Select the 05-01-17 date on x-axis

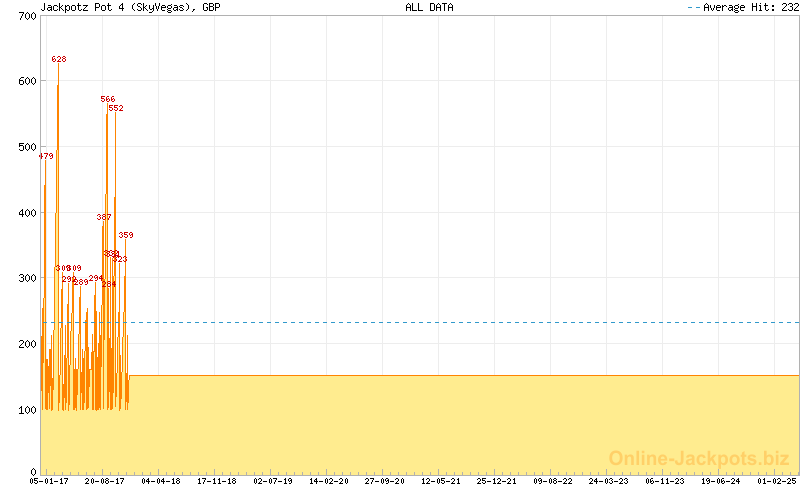click(x=48, y=482)
